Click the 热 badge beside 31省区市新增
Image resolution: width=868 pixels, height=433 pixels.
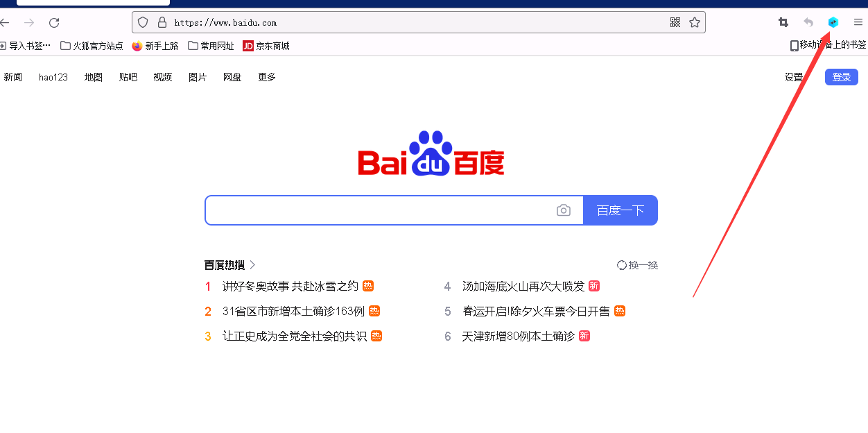(x=374, y=311)
